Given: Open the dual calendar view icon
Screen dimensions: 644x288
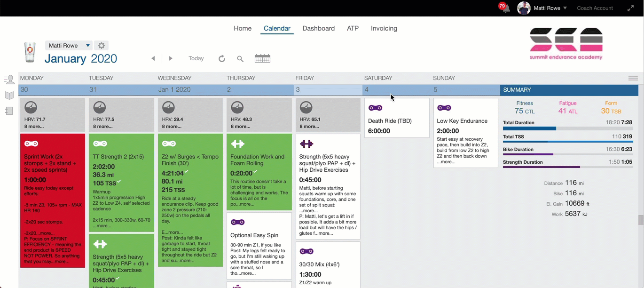Looking at the screenshot, I should [262, 58].
